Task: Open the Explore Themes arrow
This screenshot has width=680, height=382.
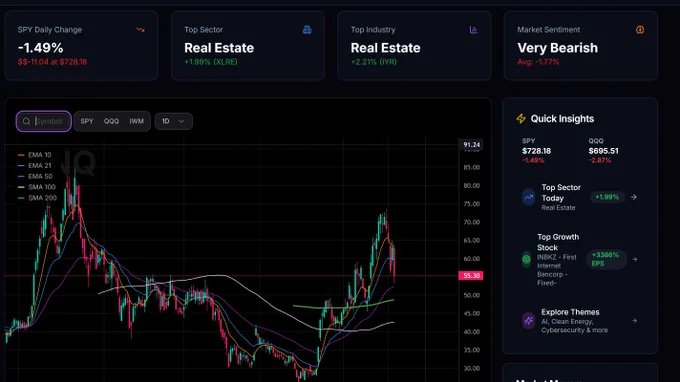Action: [634, 321]
